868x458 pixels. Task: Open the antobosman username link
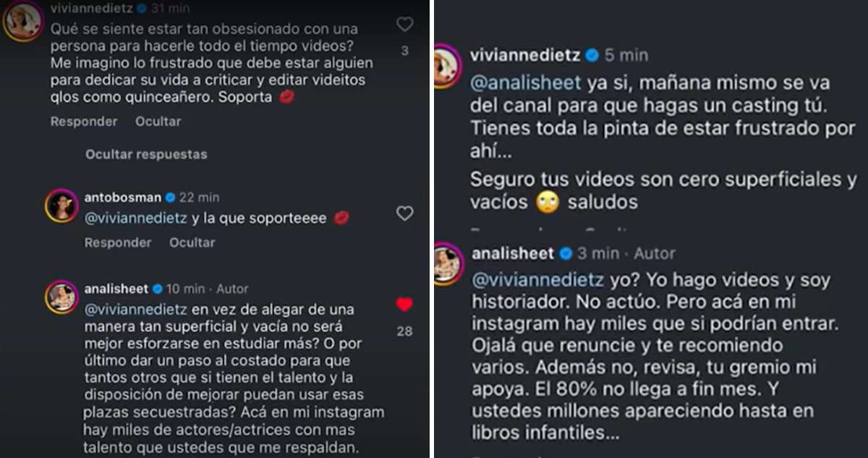(x=123, y=198)
